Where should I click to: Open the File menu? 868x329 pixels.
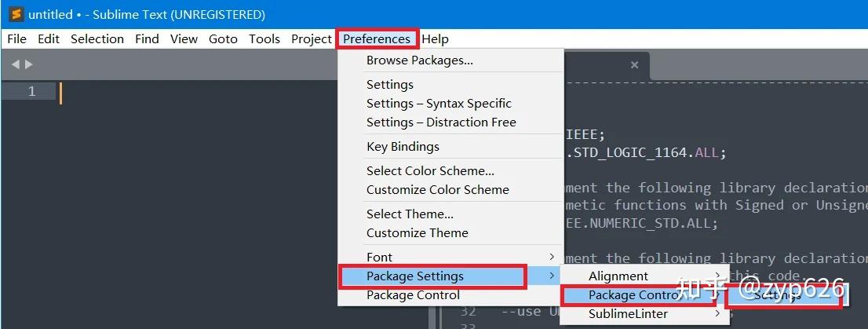pos(16,38)
